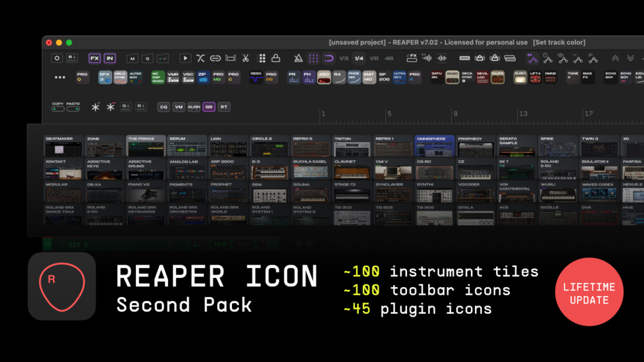This screenshot has width=644, height=362.
Task: Open the Melodyne plugin icon
Action: click(x=120, y=77)
